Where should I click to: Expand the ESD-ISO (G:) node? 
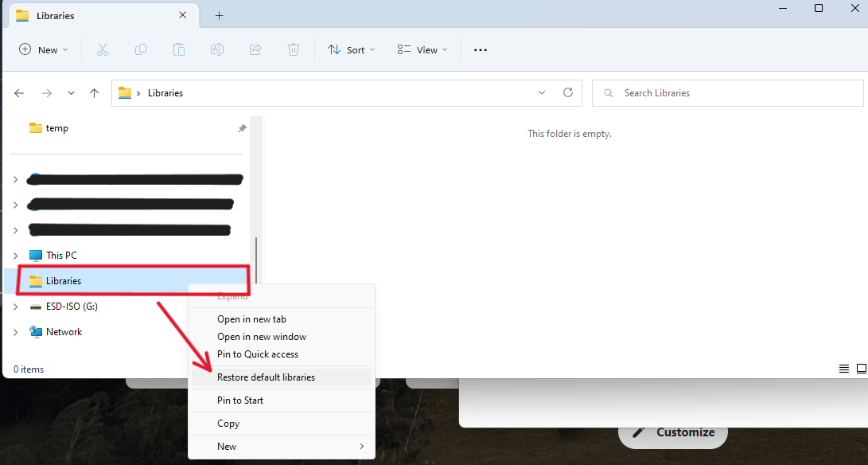click(x=15, y=307)
